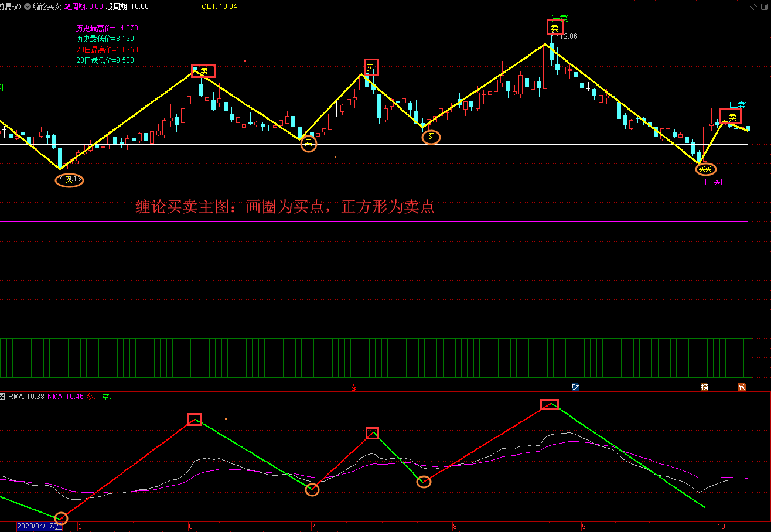Click the 12.86 high price label
Viewport: 771px width, 532px height.
(569, 36)
